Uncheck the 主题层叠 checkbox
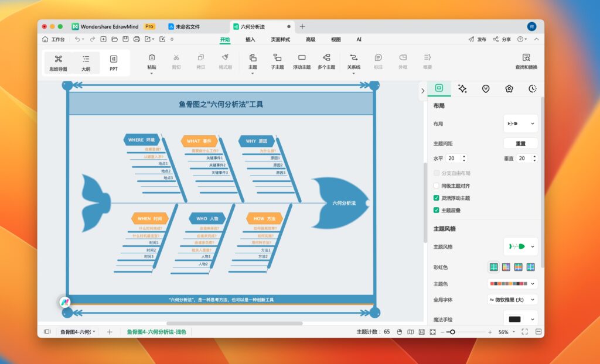 click(436, 210)
